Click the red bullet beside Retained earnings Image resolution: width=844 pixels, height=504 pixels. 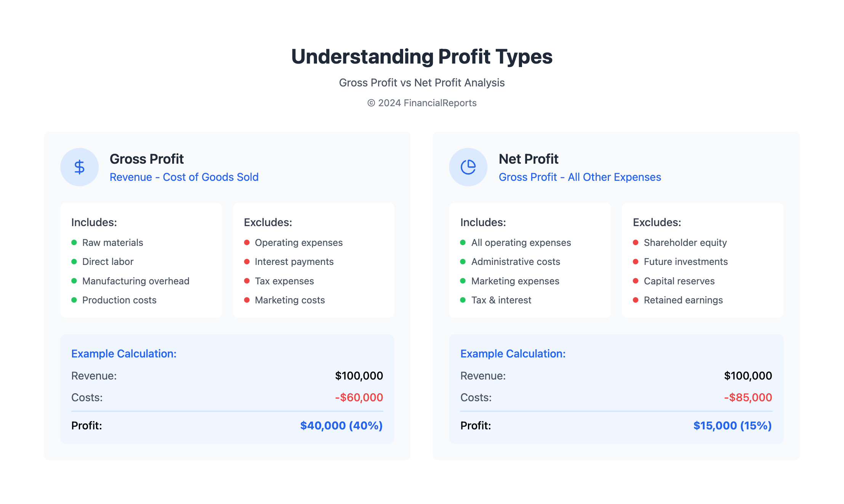coord(636,300)
